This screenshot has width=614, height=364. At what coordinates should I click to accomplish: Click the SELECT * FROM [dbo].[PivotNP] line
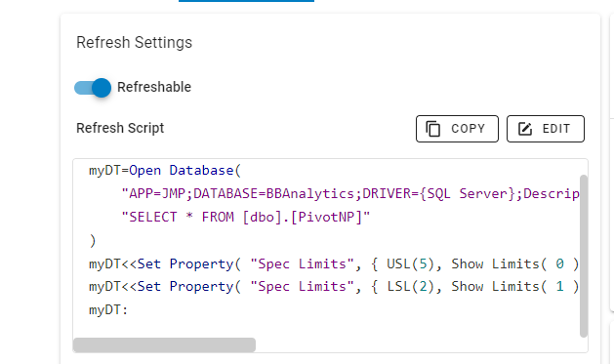tap(246, 217)
